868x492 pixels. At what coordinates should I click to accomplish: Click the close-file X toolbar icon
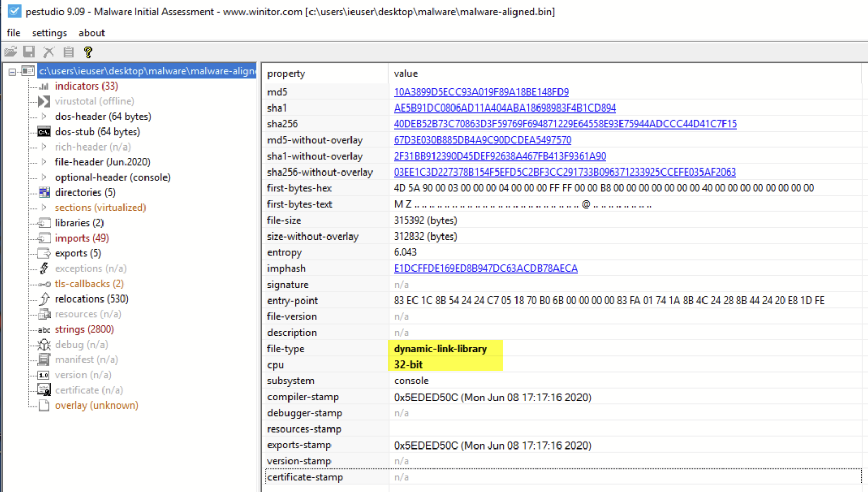[x=49, y=52]
